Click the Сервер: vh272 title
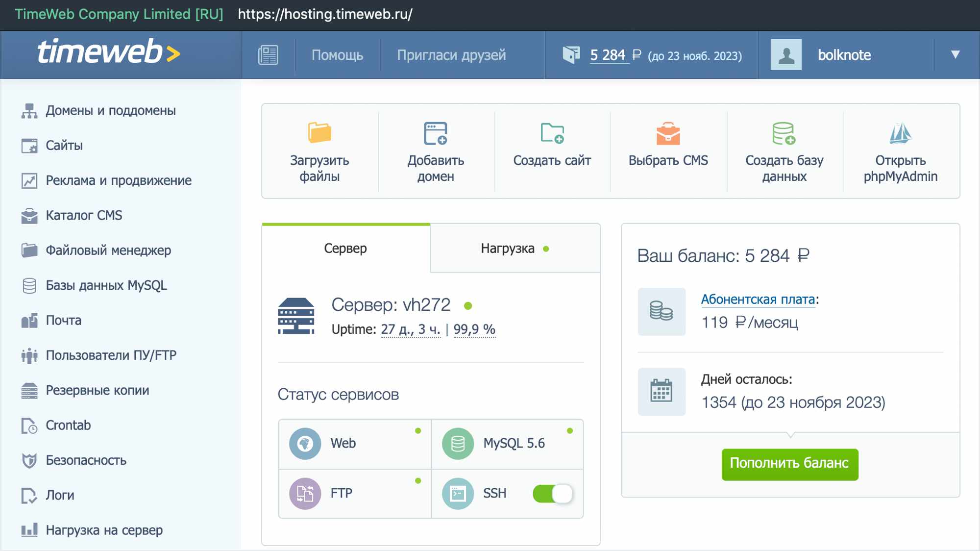Screen dimensions: 980x551 (391, 305)
